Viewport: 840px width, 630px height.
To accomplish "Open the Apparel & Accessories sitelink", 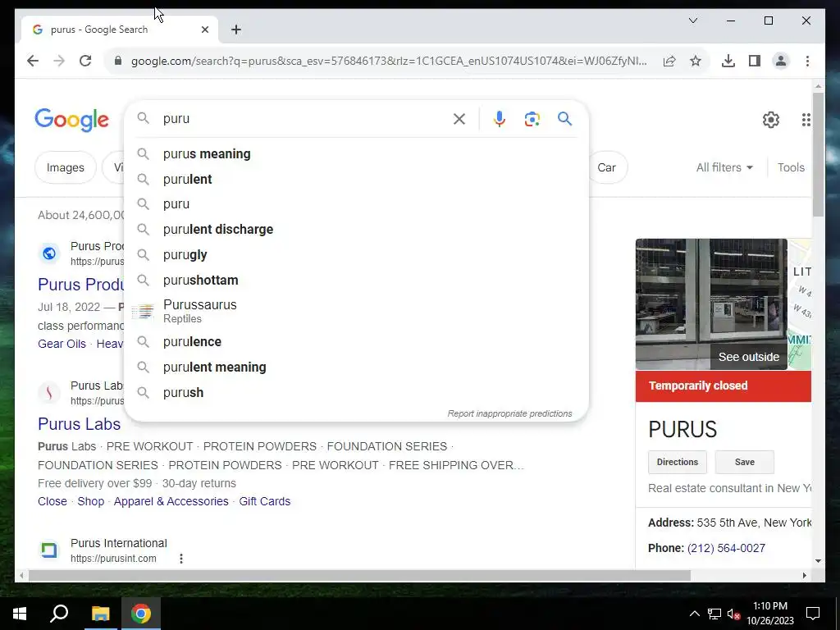I will click(171, 501).
